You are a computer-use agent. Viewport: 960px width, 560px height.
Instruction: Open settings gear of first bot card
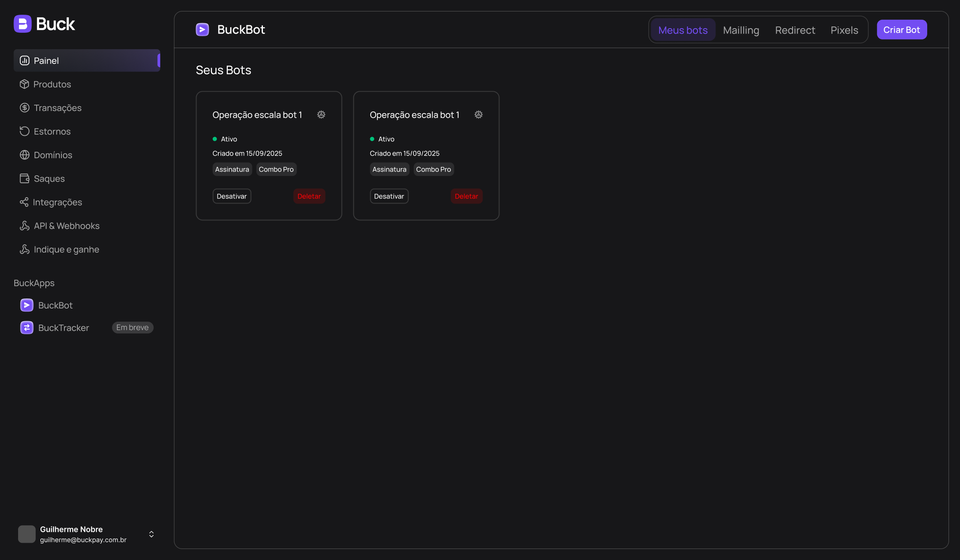pos(321,115)
